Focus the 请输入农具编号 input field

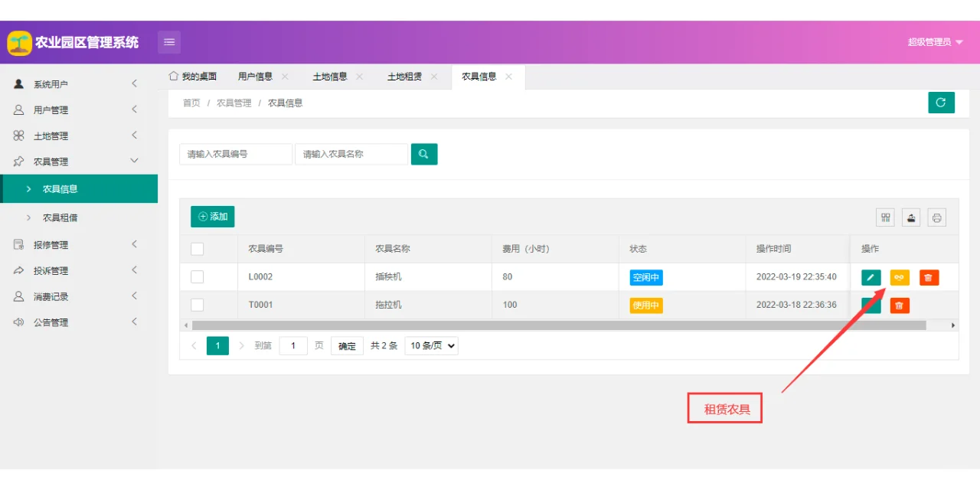(x=236, y=154)
